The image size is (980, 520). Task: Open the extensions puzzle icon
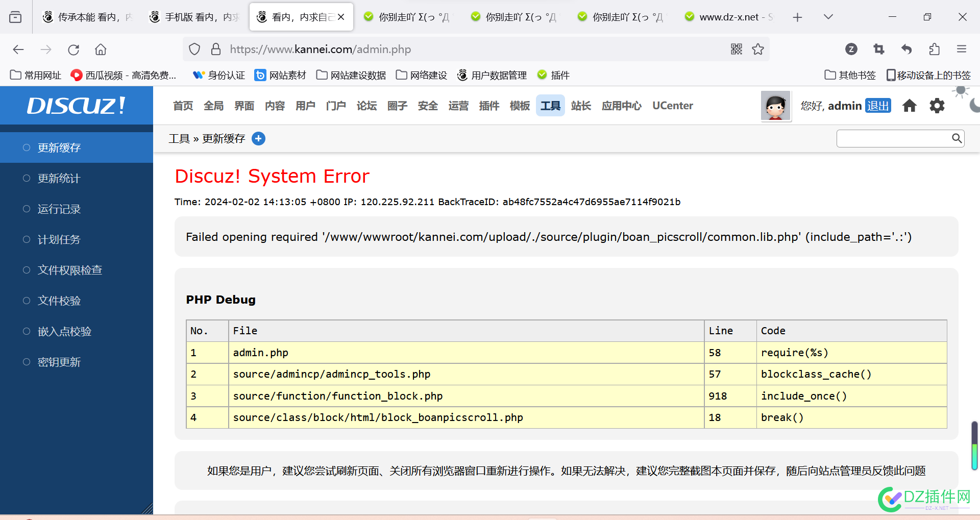(x=934, y=49)
